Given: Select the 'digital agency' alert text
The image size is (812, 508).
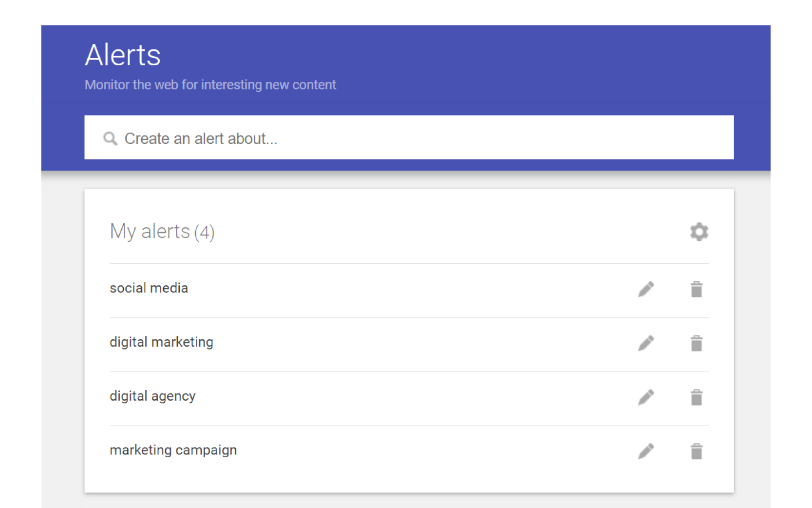Looking at the screenshot, I should [152, 396].
